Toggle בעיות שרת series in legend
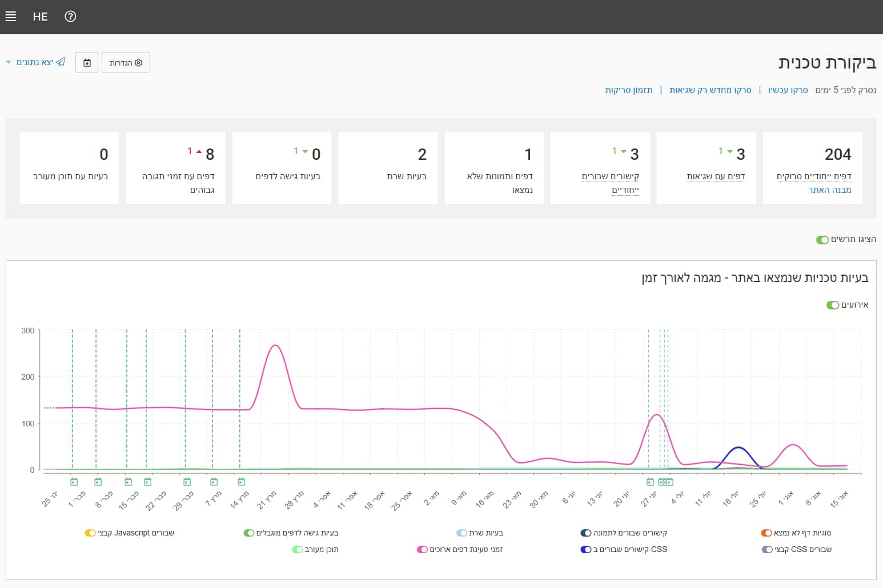This screenshot has width=883, height=588. click(x=461, y=533)
